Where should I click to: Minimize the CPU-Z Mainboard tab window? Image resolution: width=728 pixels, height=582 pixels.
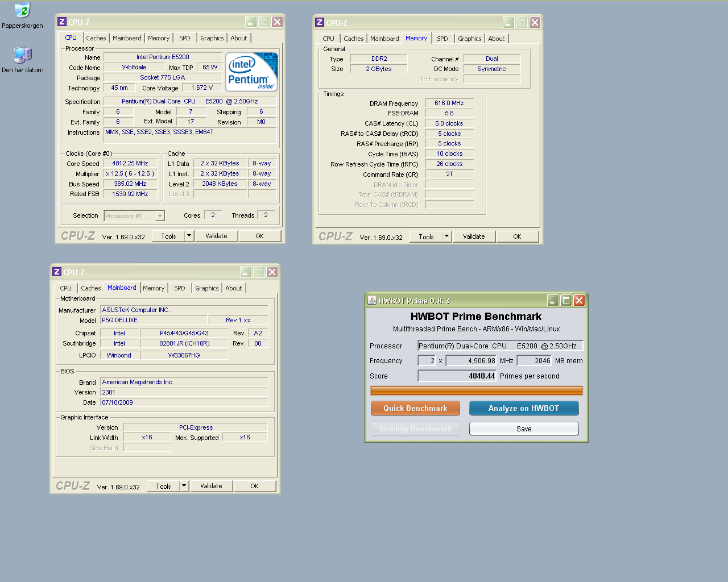(x=246, y=272)
